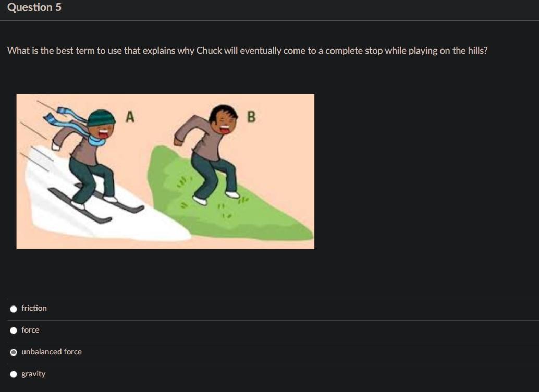539x392 pixels.
Task: Click the letter B label in picture
Action: coord(251,117)
